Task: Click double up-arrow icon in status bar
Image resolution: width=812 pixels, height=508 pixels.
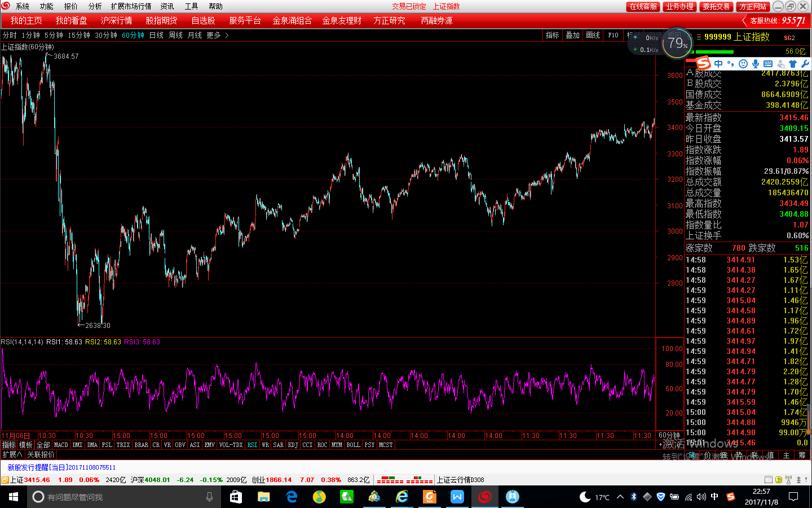Action: click(798, 480)
